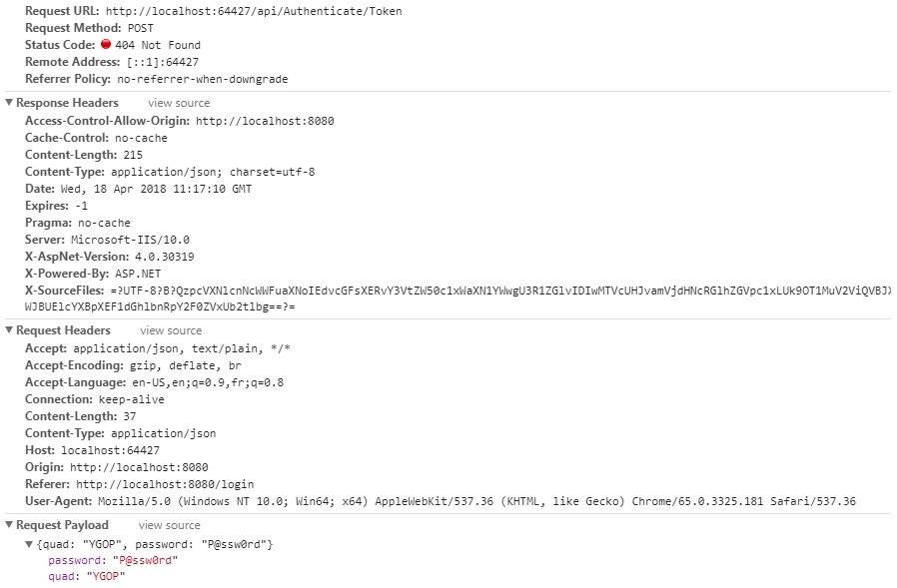
Task: Click view source beside Request Payload
Action: pyautogui.click(x=170, y=525)
